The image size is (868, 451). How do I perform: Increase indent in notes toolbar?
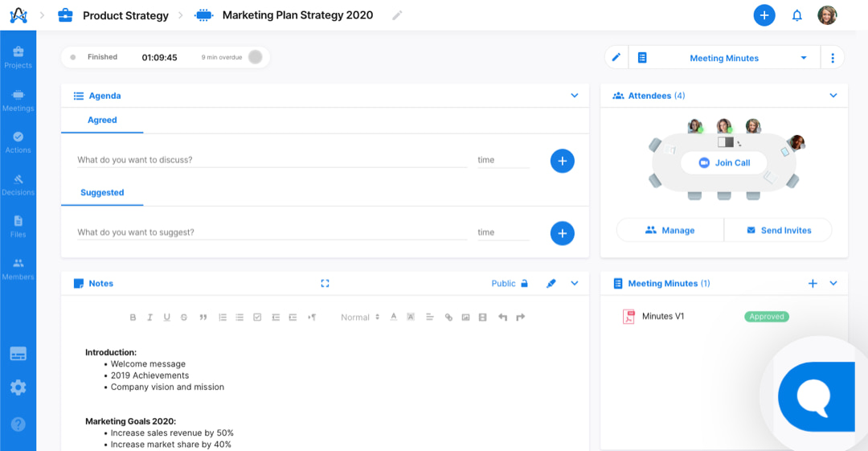tap(293, 317)
